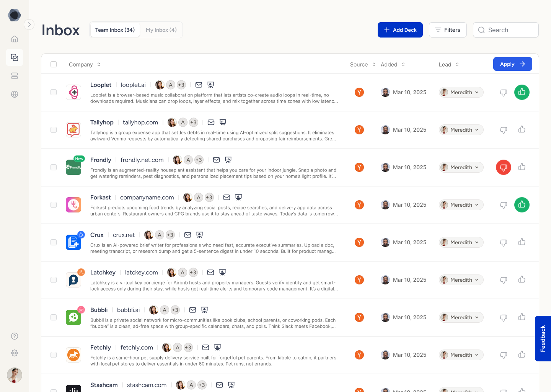The height and width of the screenshot is (392, 551).
Task: Open the help question mark icon
Action: click(x=15, y=336)
